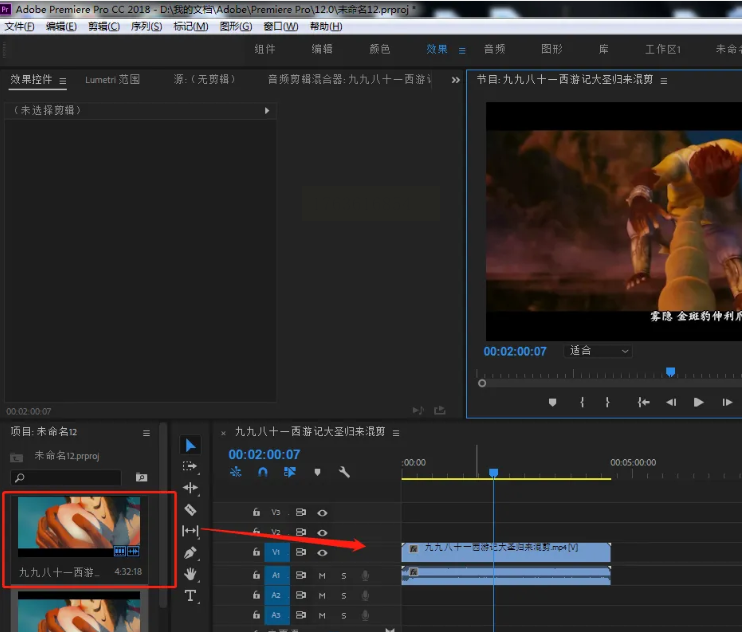Select the Pen tool
The image size is (742, 632).
191,552
